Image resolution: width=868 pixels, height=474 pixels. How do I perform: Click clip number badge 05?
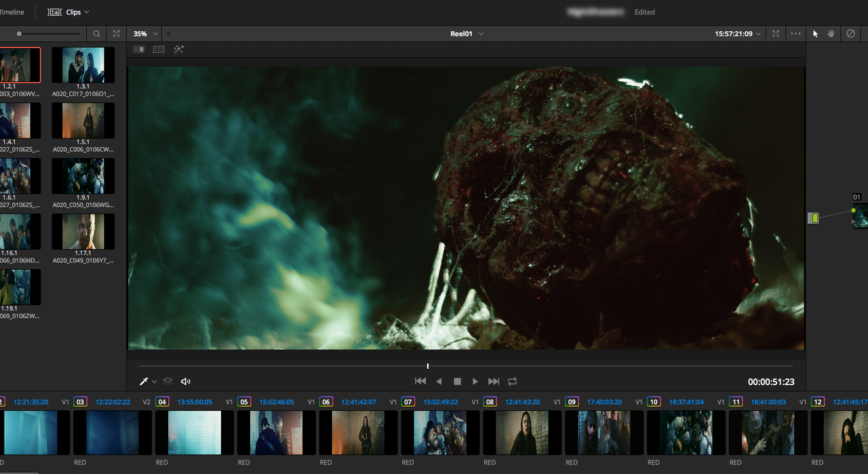click(244, 402)
